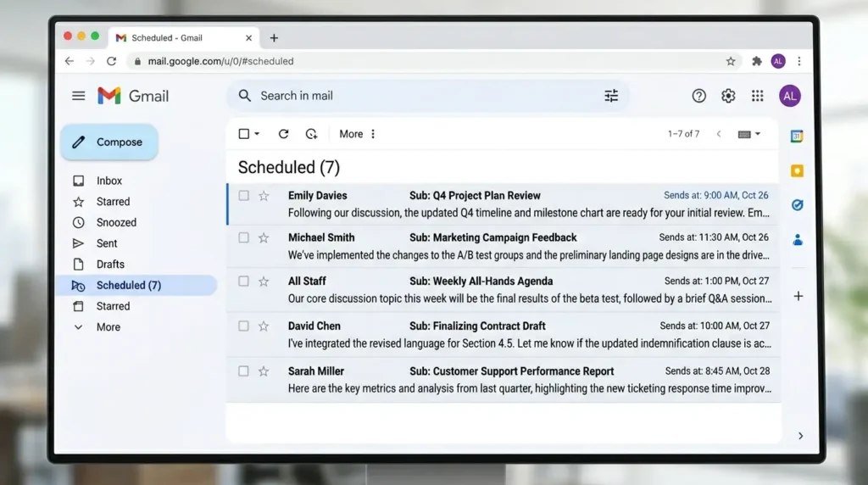Open Weekly All-Hands Agenda email
This screenshot has height=485, width=868.
pyautogui.click(x=503, y=290)
